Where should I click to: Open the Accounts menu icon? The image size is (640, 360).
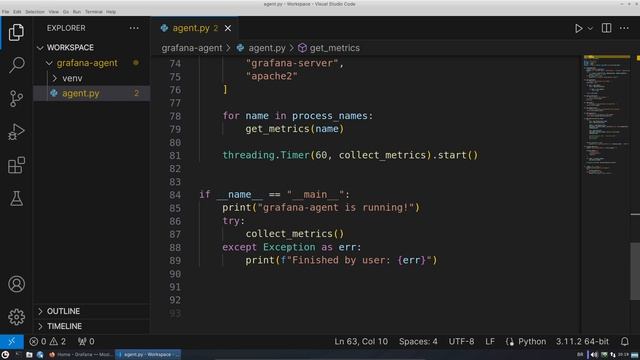(x=16, y=284)
